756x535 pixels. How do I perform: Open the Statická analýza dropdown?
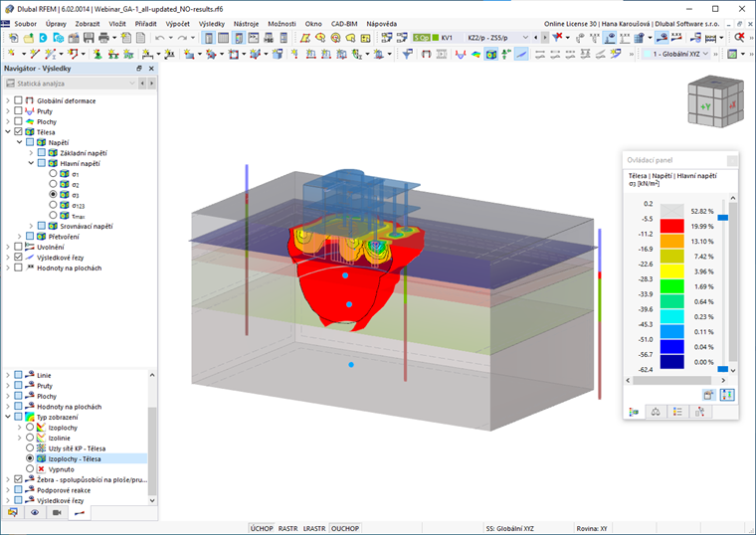point(71,84)
